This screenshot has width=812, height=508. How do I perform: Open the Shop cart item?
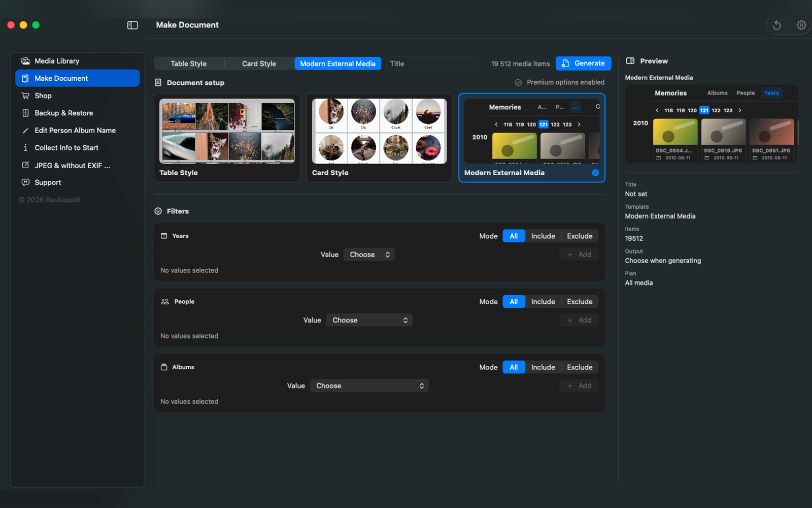tap(78, 96)
